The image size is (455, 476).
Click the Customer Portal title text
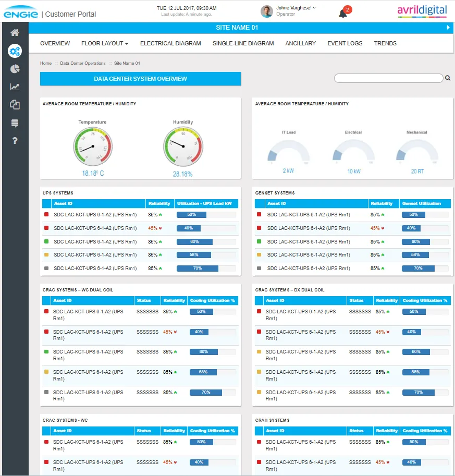pyautogui.click(x=70, y=14)
